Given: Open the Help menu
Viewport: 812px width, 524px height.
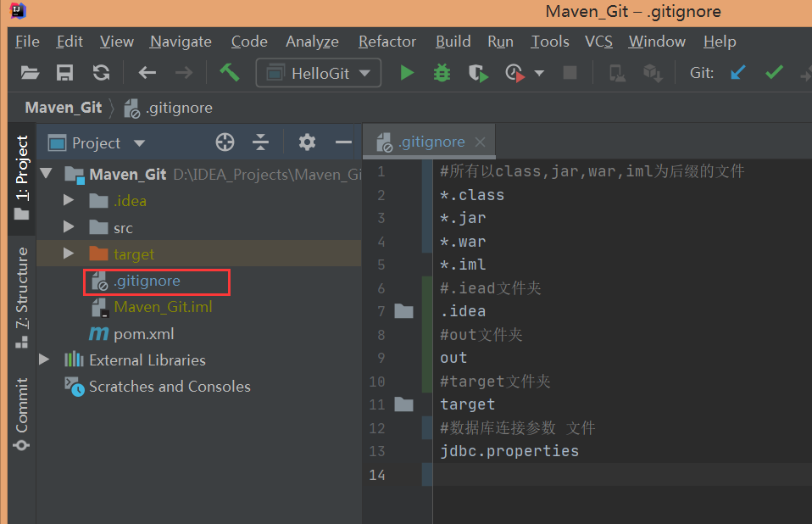Looking at the screenshot, I should tap(720, 42).
